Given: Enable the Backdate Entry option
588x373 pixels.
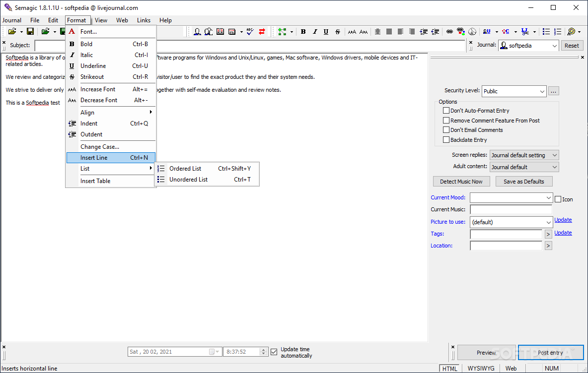Looking at the screenshot, I should 446,140.
